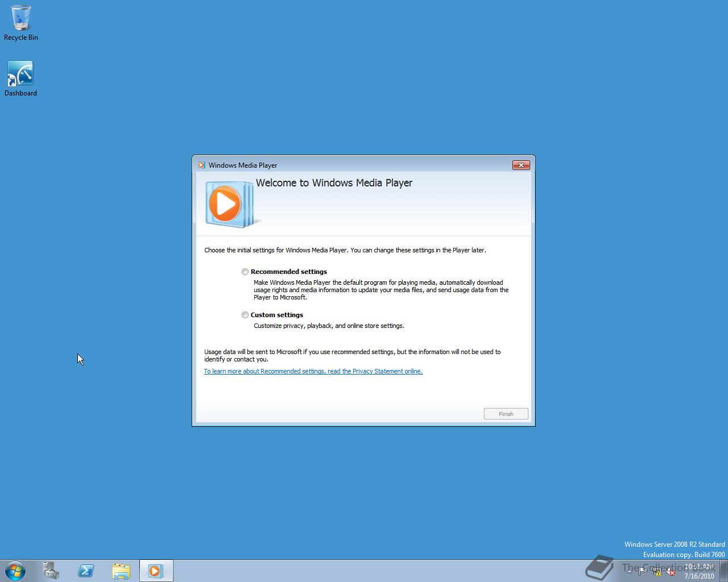The image size is (728, 582).
Task: Click the muted volume tray icon
Action: pyautogui.click(x=671, y=571)
